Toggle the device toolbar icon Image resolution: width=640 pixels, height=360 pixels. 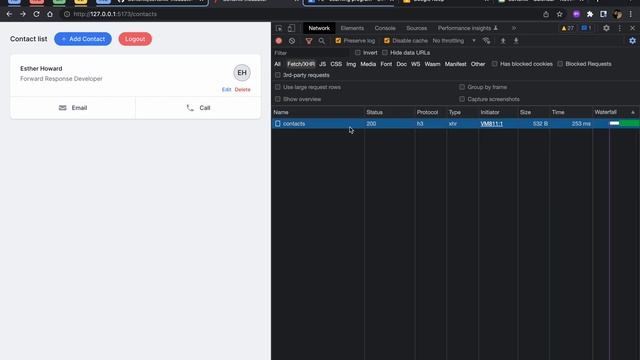pos(291,28)
